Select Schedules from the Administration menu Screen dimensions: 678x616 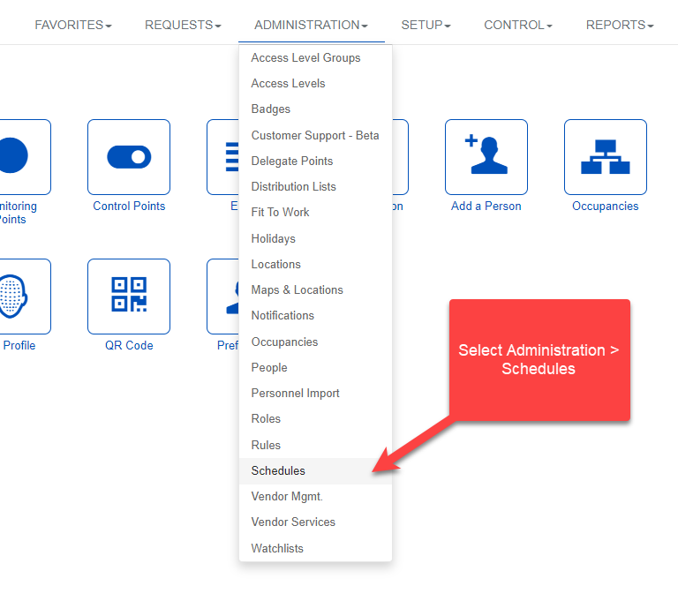(278, 471)
